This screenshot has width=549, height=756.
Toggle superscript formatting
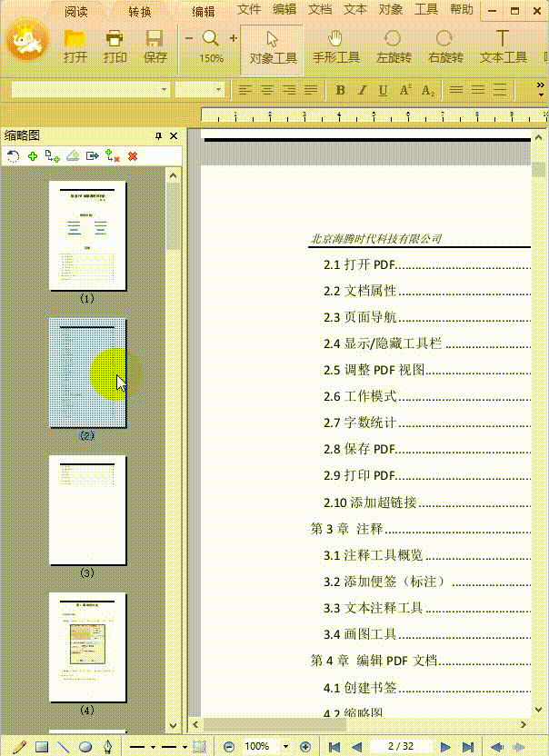pyautogui.click(x=405, y=90)
